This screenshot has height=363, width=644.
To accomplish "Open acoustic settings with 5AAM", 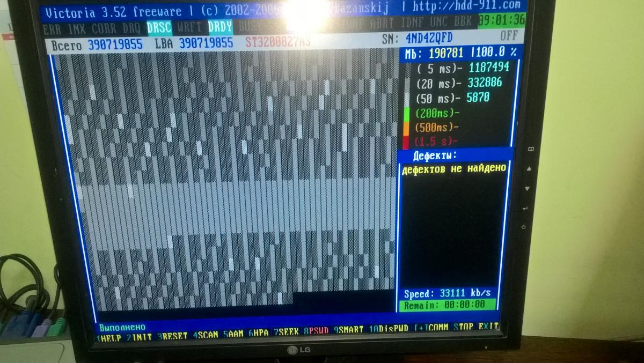I will (233, 335).
